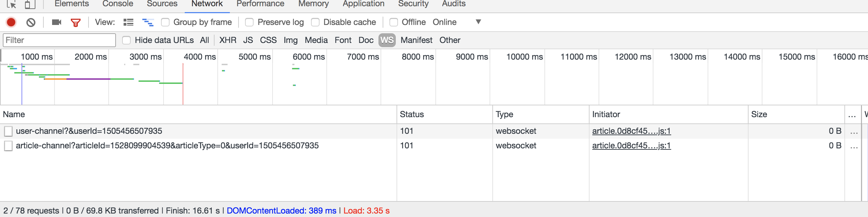The width and height of the screenshot is (868, 217).
Task: Check the Disable cache option
Action: (315, 22)
